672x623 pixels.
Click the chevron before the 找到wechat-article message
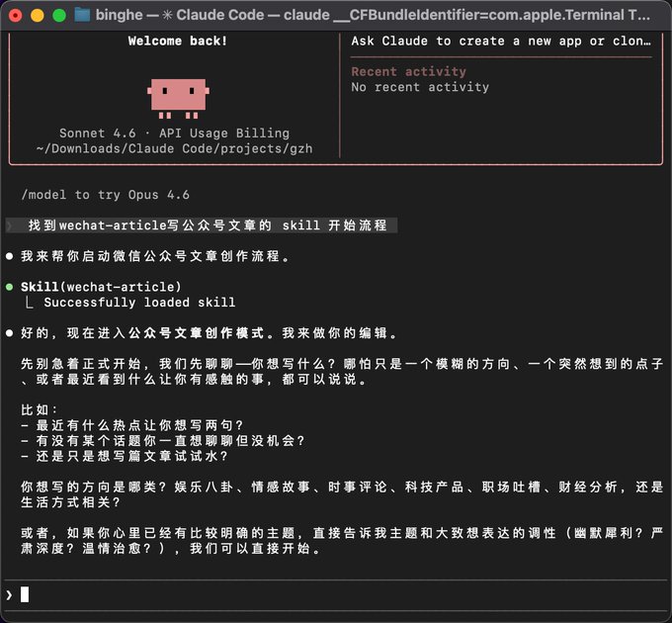pos(10,225)
